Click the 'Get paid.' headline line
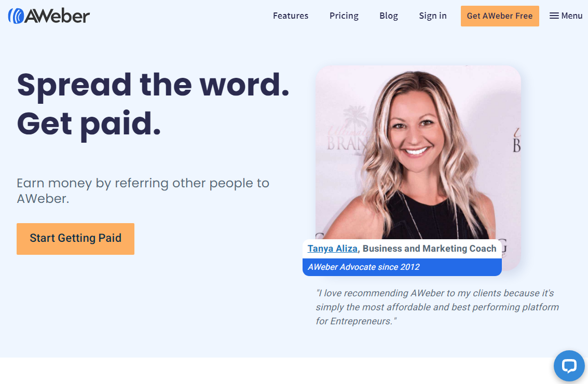Screen dimensions: 588x384 click(x=89, y=125)
